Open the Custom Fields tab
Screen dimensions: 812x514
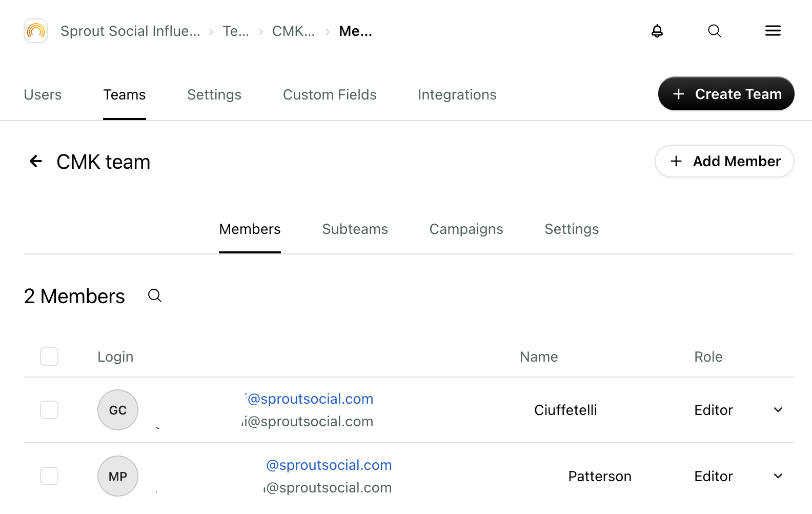click(330, 95)
